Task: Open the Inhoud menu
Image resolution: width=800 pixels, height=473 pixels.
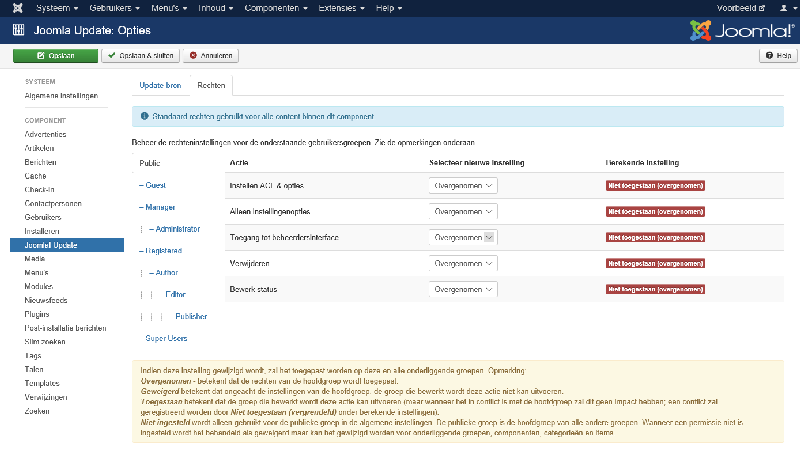Action: (215, 8)
